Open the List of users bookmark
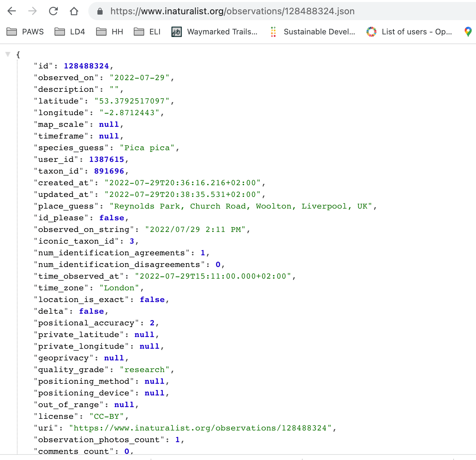 409,32
